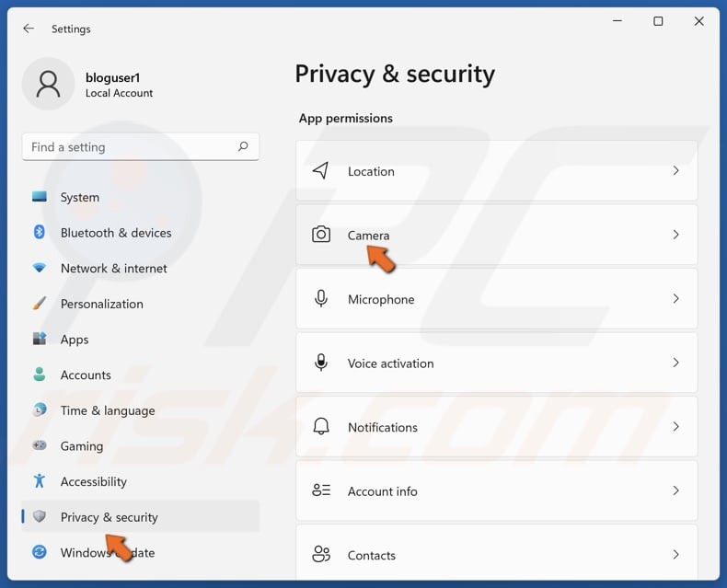Open Voice activation settings
The height and width of the screenshot is (588, 727).
(497, 363)
